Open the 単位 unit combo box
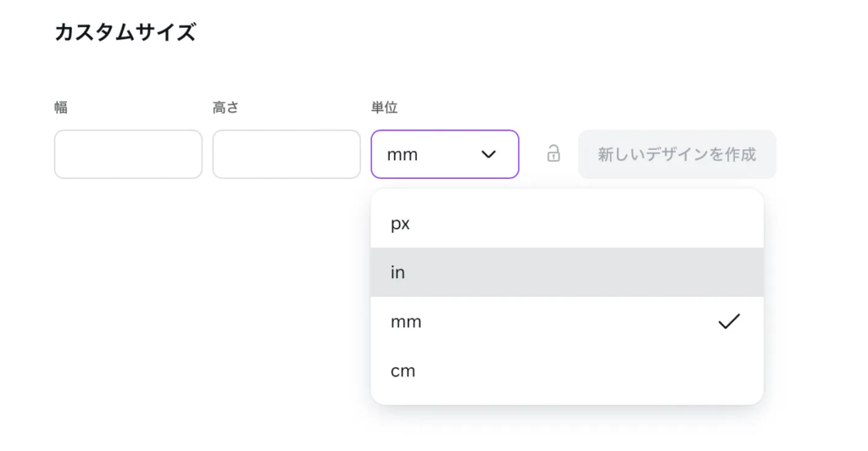This screenshot has width=868, height=451. point(444,154)
